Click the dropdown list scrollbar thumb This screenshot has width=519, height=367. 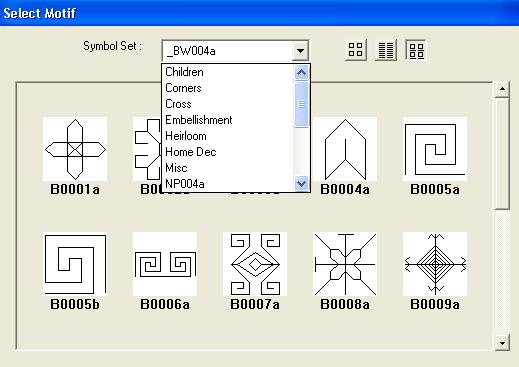coord(301,104)
